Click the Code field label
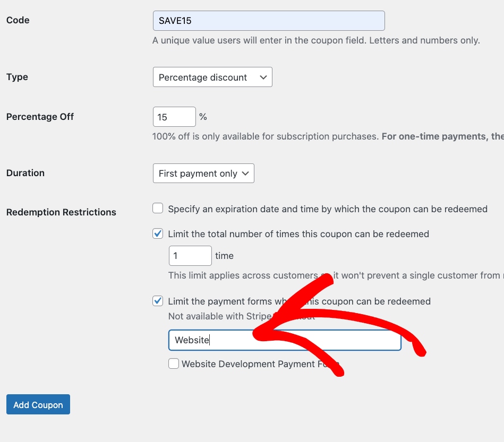This screenshot has height=442, width=504. 18,20
